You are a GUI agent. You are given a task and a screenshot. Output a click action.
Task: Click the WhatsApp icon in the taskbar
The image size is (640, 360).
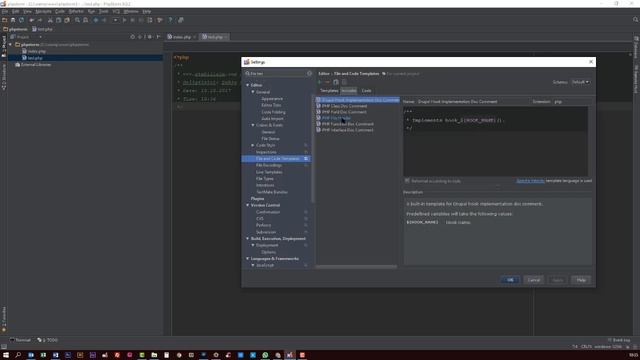pos(265,355)
